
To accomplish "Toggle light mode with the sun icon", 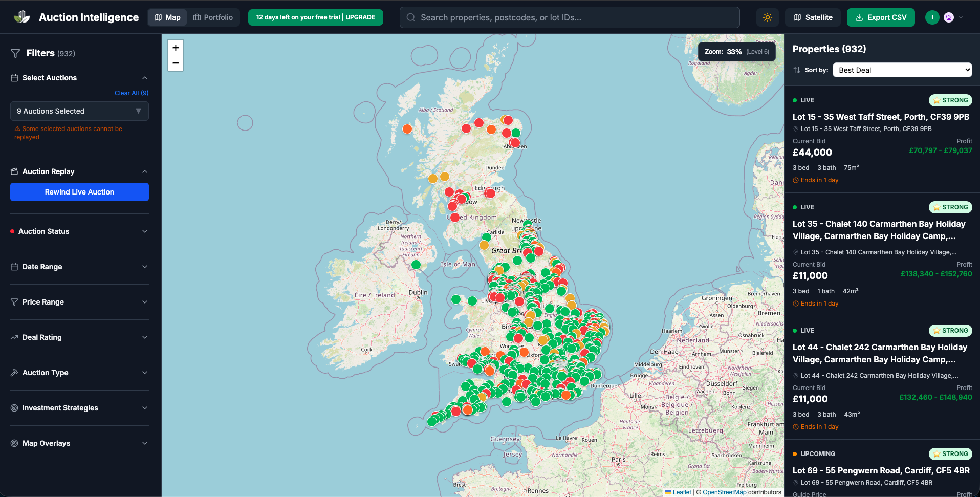I will 767,17.
